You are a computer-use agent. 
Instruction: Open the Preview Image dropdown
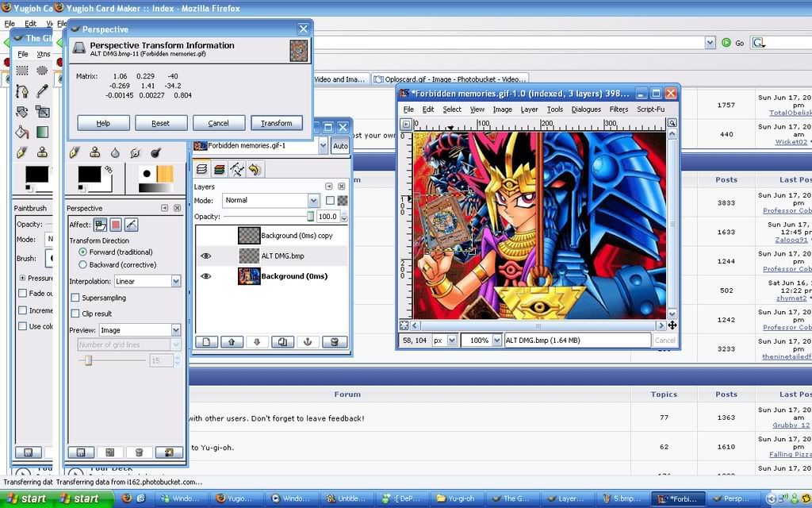[x=176, y=329]
